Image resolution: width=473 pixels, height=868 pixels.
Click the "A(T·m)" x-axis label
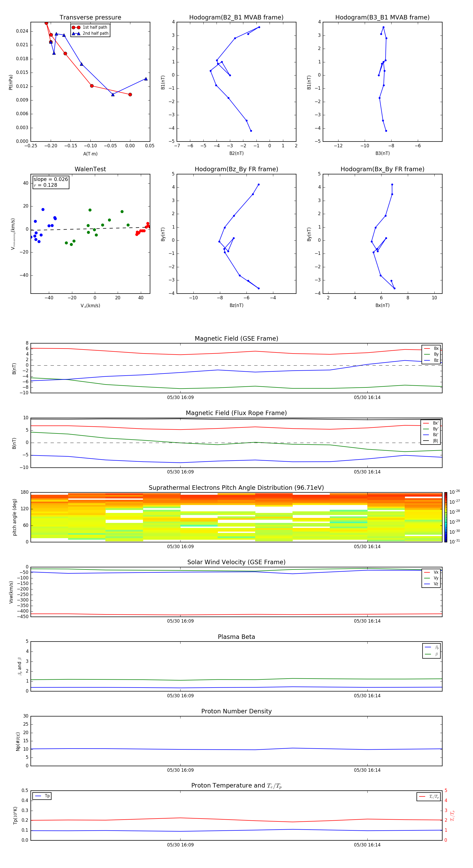[90, 154]
